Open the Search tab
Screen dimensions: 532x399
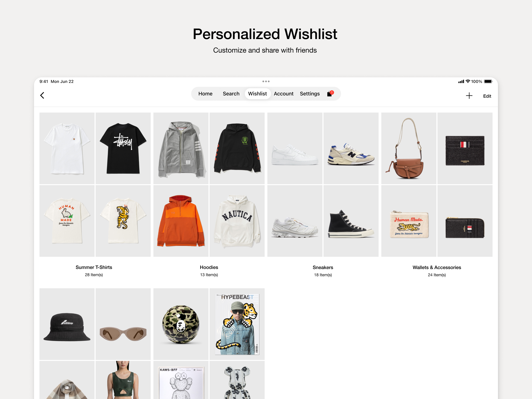231,94
